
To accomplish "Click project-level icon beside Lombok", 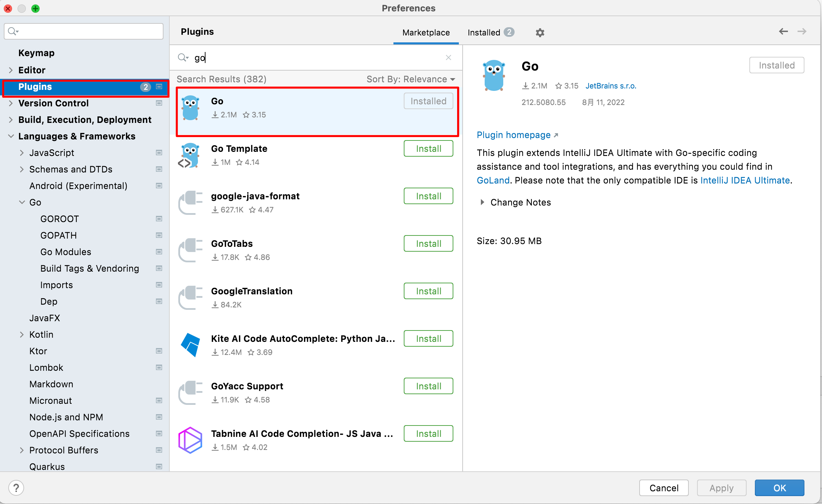I will pyautogui.click(x=159, y=368).
